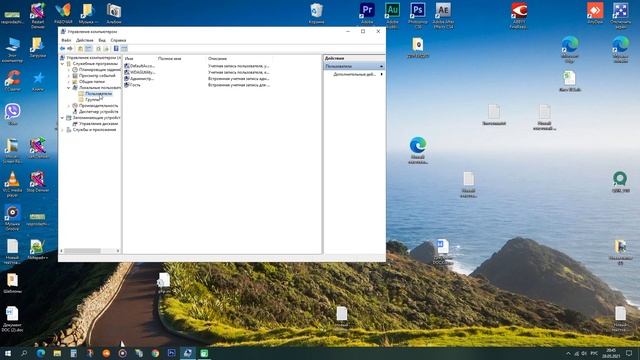Click the tree pane scrollbar right arrow
Screen dimensions: 640x360
[x=118, y=251]
